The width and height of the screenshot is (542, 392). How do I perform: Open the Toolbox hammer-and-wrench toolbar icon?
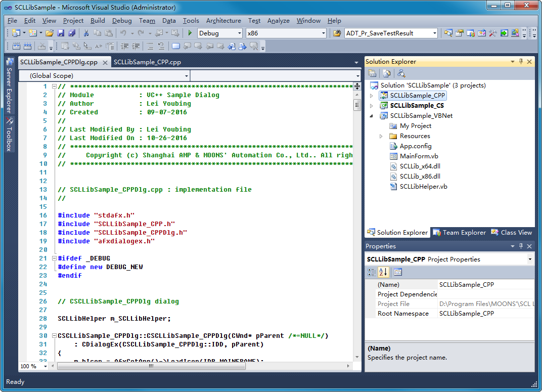click(493, 33)
